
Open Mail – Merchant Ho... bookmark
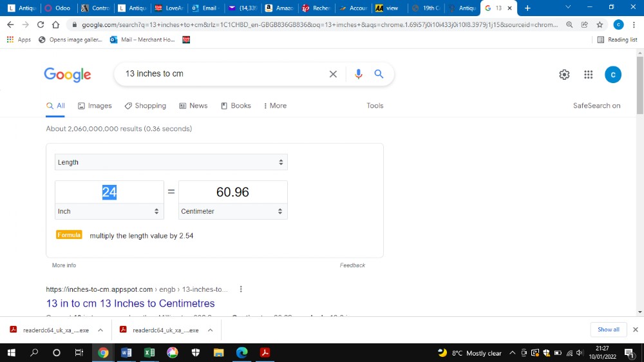point(142,40)
